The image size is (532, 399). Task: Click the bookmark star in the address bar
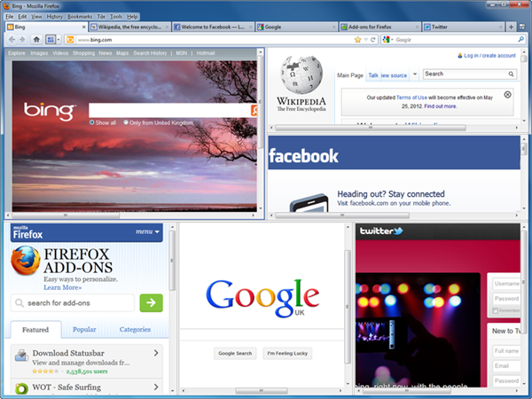(357, 40)
